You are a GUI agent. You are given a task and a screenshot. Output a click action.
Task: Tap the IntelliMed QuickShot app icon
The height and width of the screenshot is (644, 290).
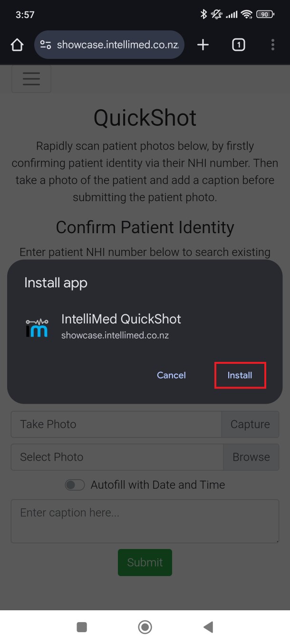click(37, 327)
